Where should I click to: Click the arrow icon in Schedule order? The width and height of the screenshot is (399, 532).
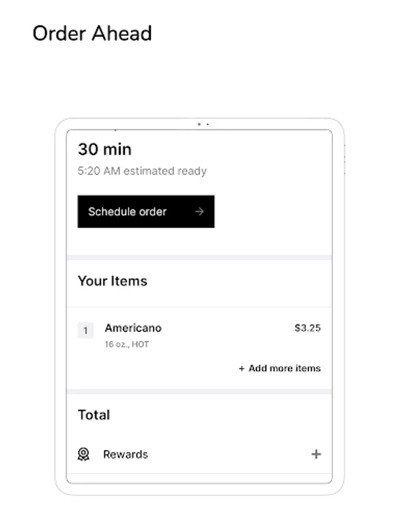coord(200,212)
